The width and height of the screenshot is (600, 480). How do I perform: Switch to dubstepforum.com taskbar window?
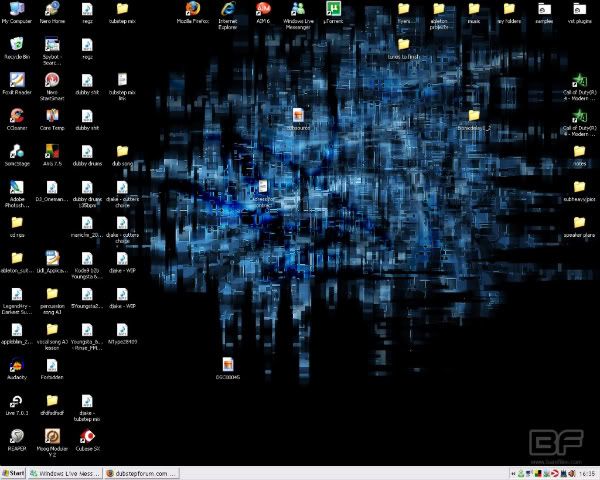pos(142,473)
